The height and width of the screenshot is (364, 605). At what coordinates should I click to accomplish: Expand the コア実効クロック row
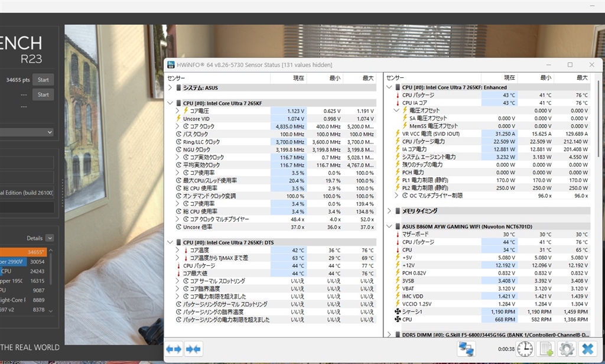click(x=177, y=157)
